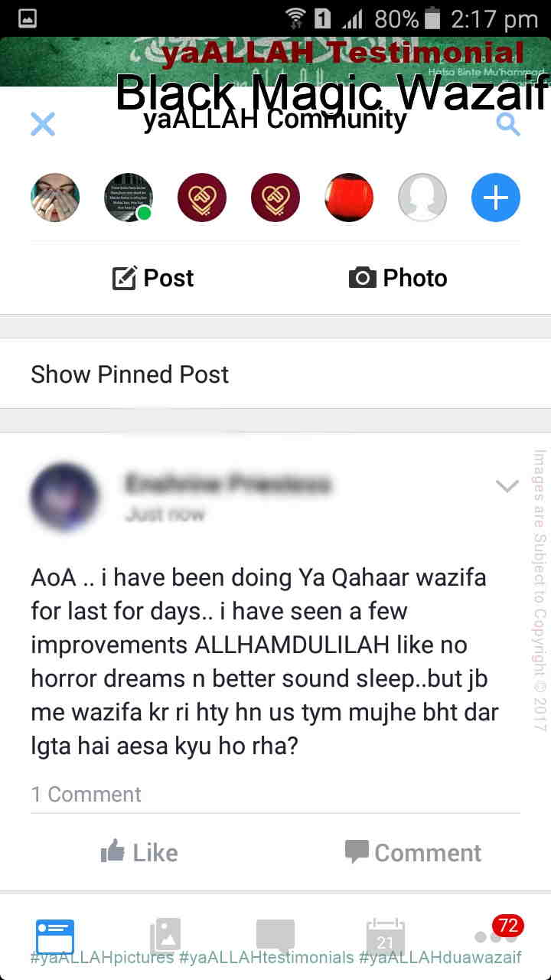Tap the red circular member avatar
The width and height of the screenshot is (551, 980).
(349, 198)
